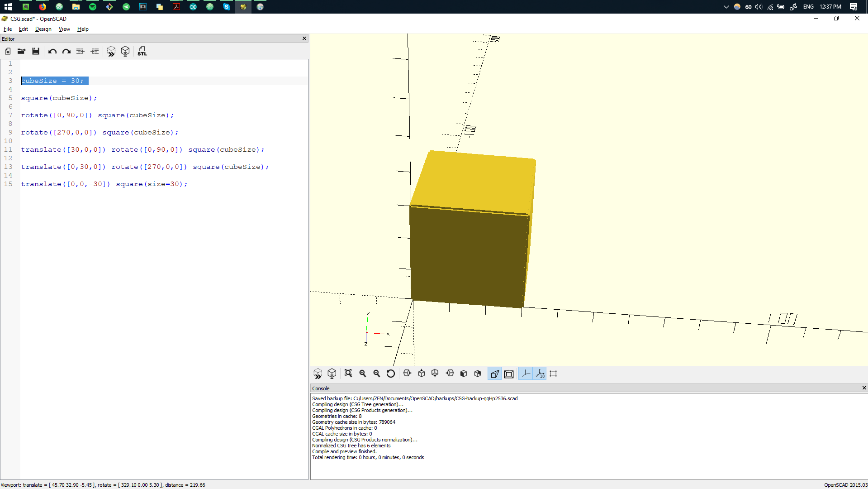Switch to the right side view
Viewport: 868px width, 489px height.
(407, 374)
